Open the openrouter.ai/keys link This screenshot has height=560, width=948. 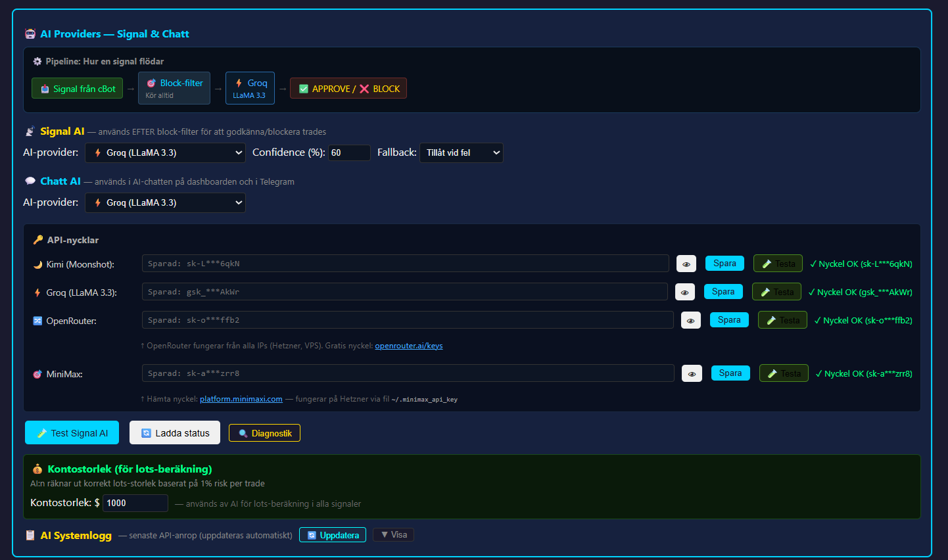(x=408, y=346)
